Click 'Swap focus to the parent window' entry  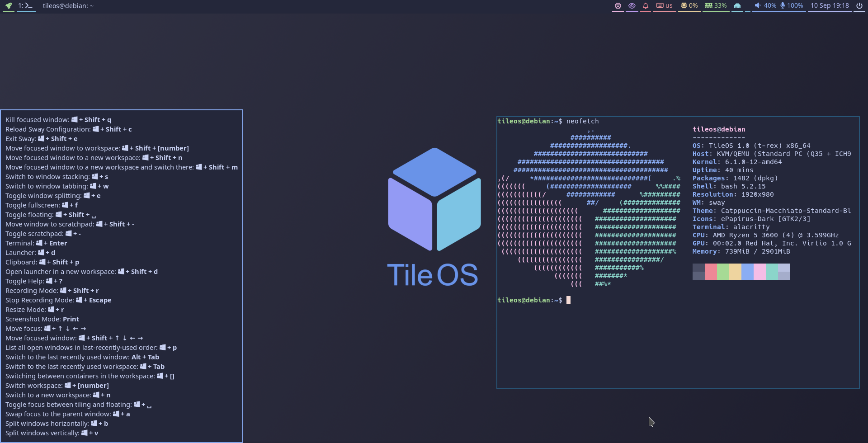(x=68, y=414)
